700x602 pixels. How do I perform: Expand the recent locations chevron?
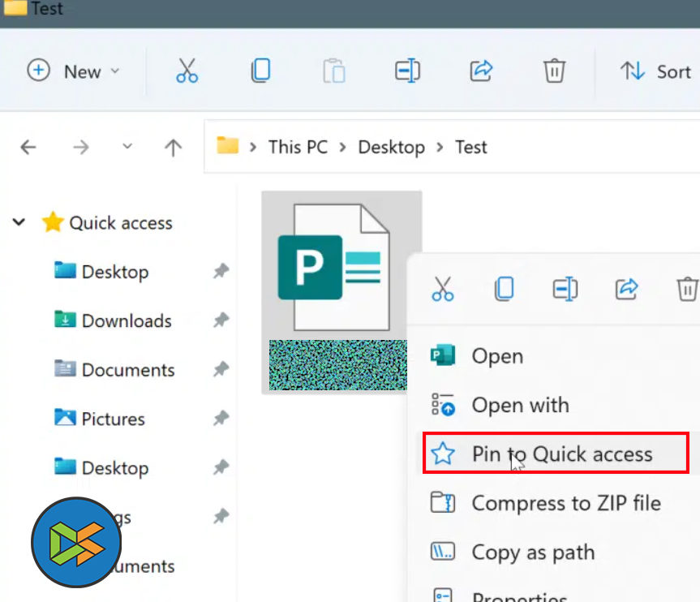(x=127, y=147)
